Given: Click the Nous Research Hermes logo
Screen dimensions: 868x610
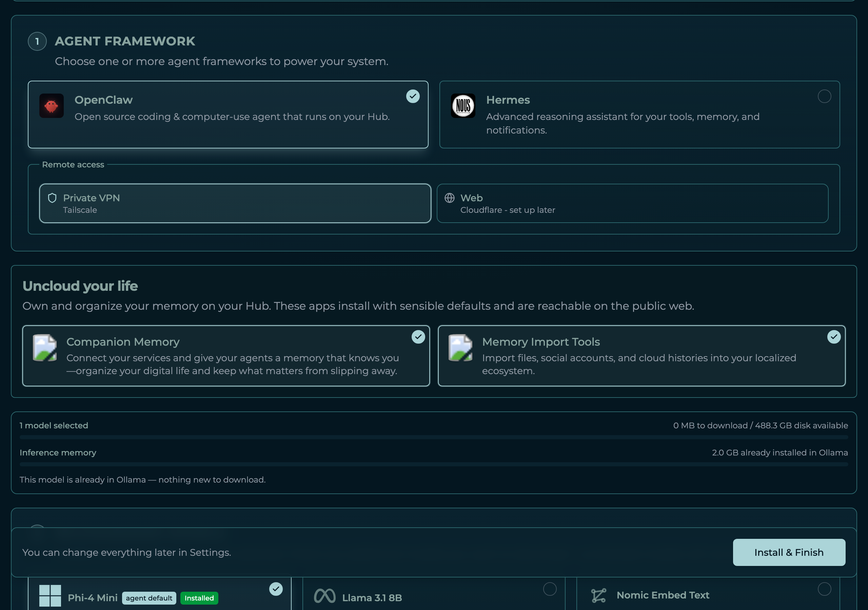Looking at the screenshot, I should coord(463,106).
